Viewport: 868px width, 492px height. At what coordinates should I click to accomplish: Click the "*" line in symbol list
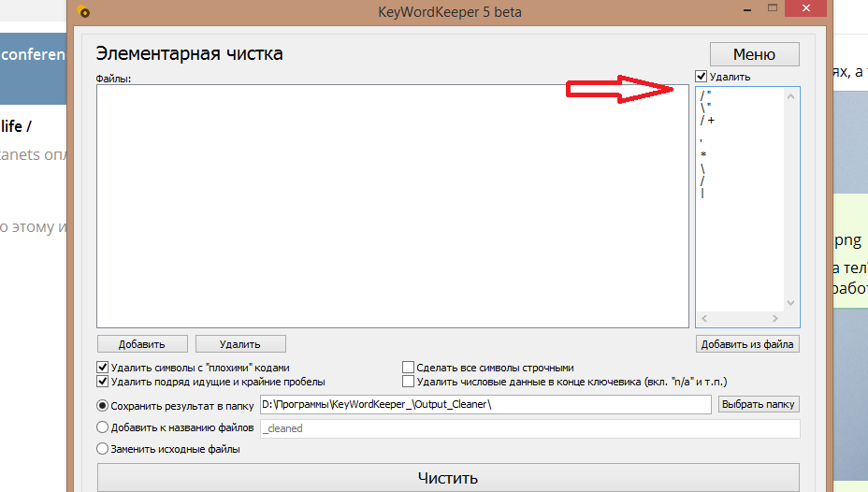click(703, 154)
